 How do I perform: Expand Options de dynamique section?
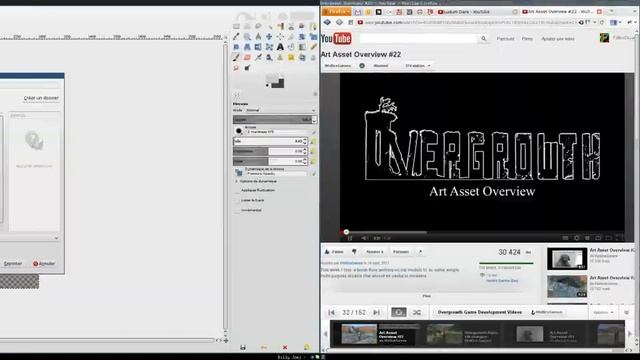pos(236,181)
